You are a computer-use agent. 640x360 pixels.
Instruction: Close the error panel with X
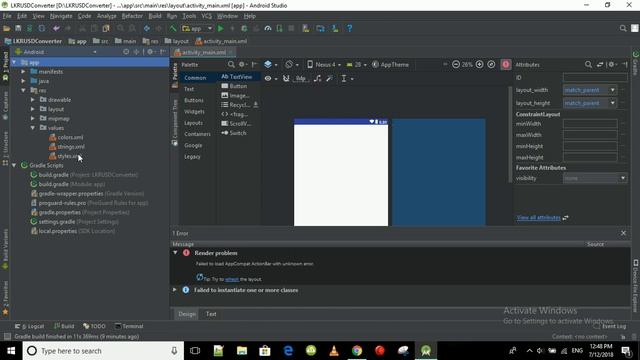(x=623, y=233)
